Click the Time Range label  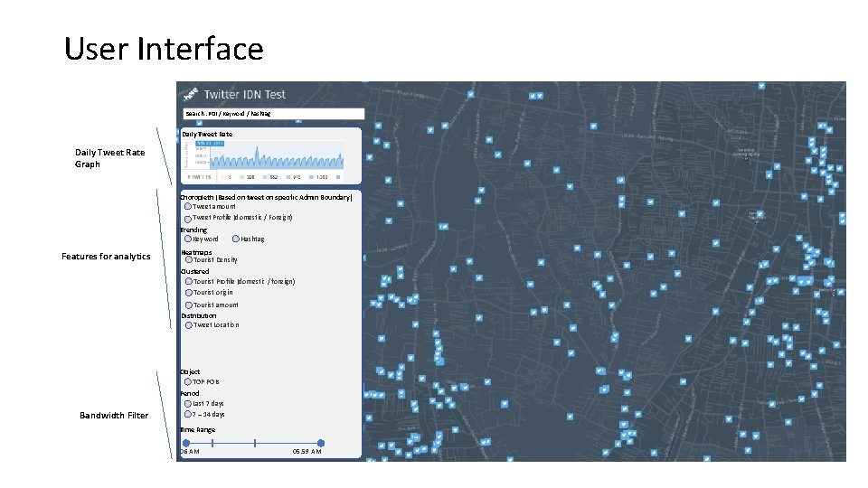[x=198, y=430]
